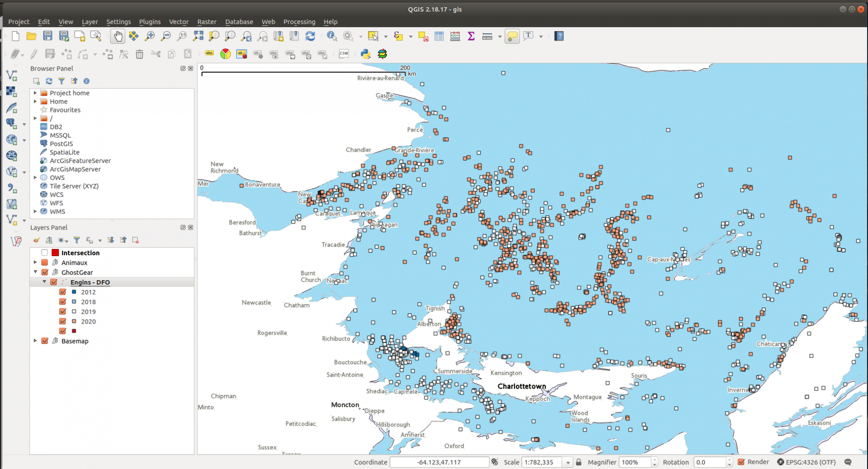The height and width of the screenshot is (469, 868).
Task: Expand the Animaux layer group
Action: (35, 263)
